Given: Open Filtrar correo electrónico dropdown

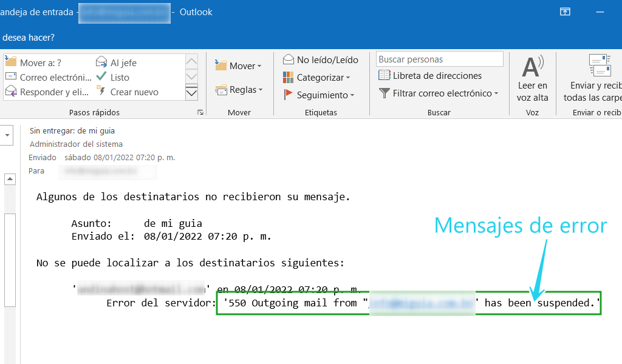Looking at the screenshot, I should coord(439,93).
